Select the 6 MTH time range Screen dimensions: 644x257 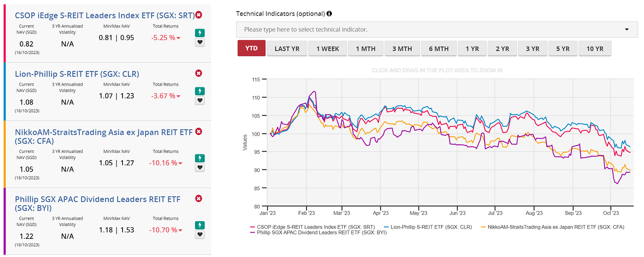[x=439, y=49]
